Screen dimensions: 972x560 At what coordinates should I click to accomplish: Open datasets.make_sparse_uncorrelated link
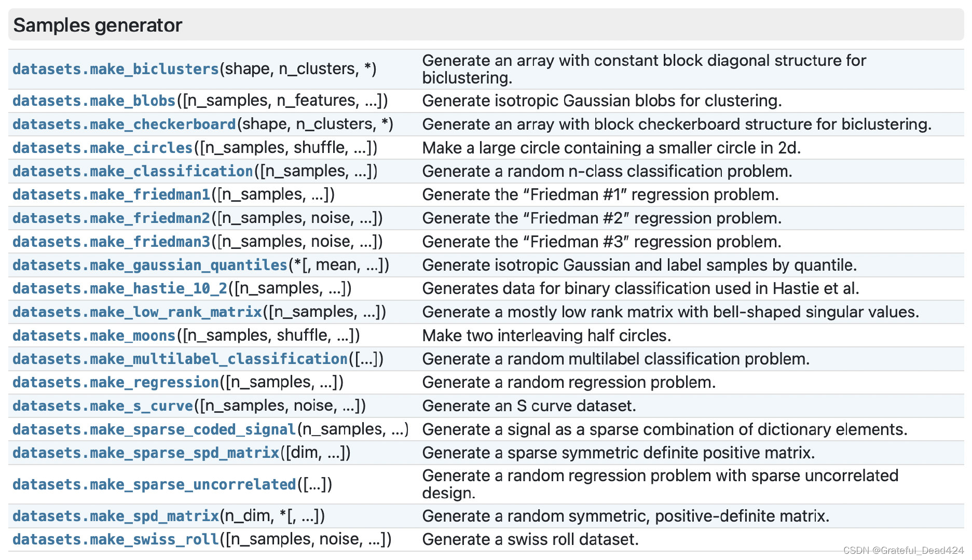click(154, 484)
